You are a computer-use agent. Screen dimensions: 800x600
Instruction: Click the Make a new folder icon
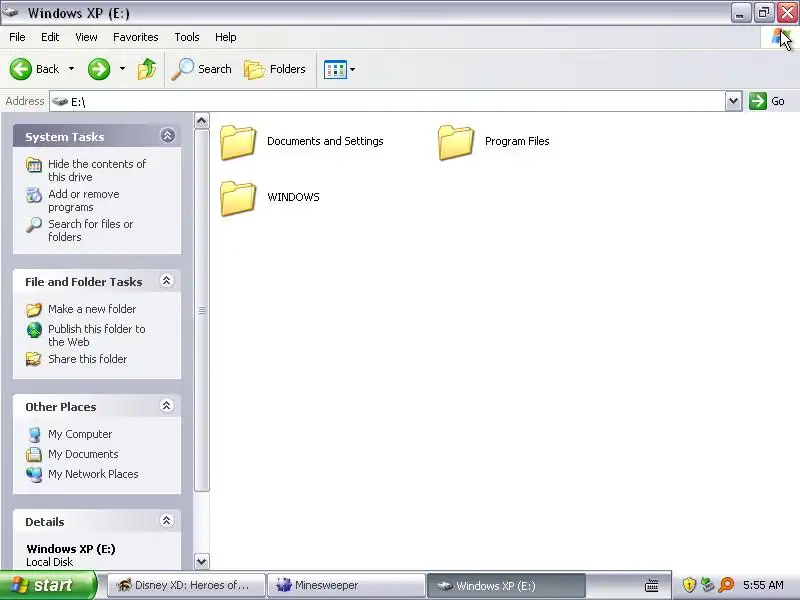(34, 310)
